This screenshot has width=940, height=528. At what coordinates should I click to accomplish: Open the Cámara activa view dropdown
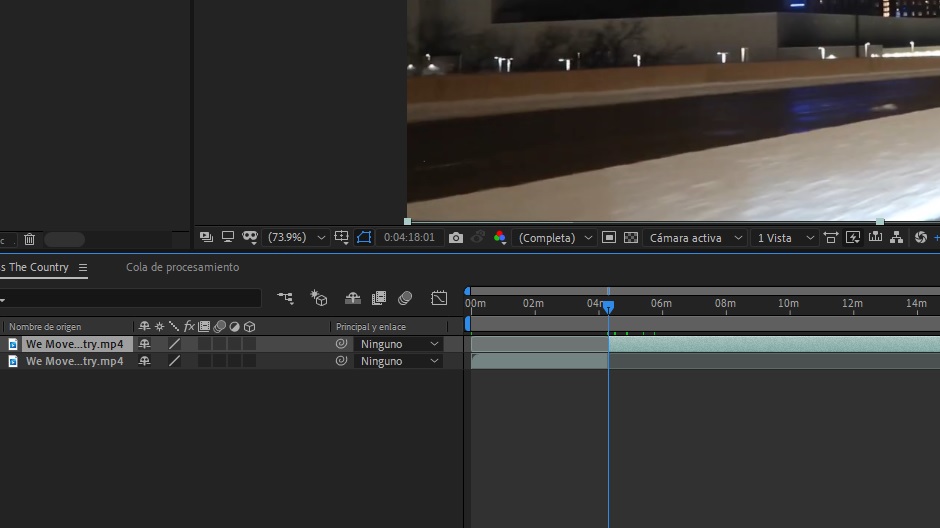coord(695,237)
